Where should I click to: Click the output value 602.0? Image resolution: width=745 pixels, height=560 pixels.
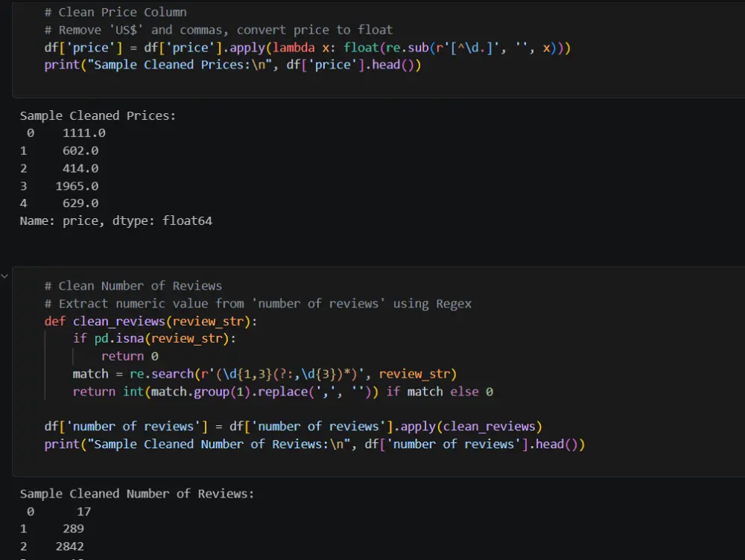click(x=80, y=151)
